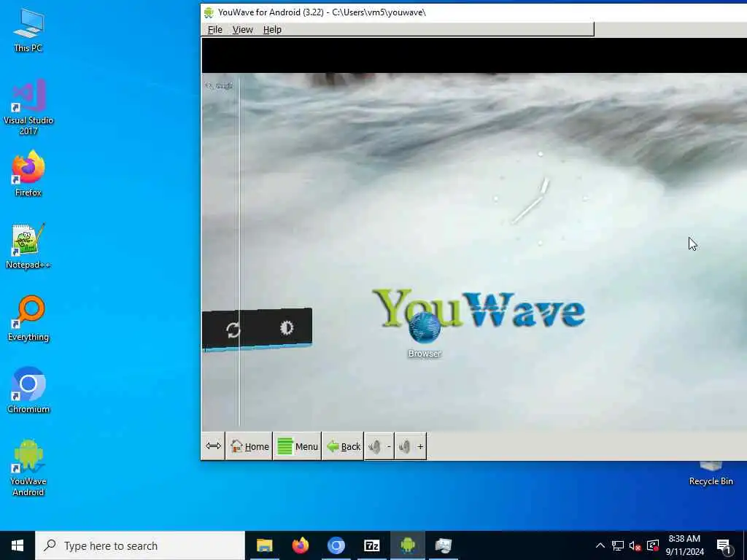The width and height of the screenshot is (747, 560).
Task: Click the Home button in YouWave toolbar
Action: coord(249,446)
